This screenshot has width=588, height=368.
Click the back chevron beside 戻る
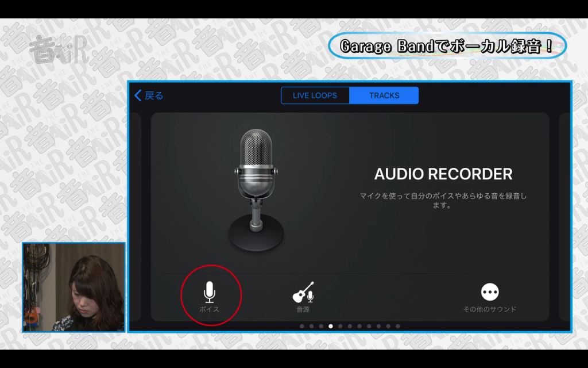(x=138, y=95)
